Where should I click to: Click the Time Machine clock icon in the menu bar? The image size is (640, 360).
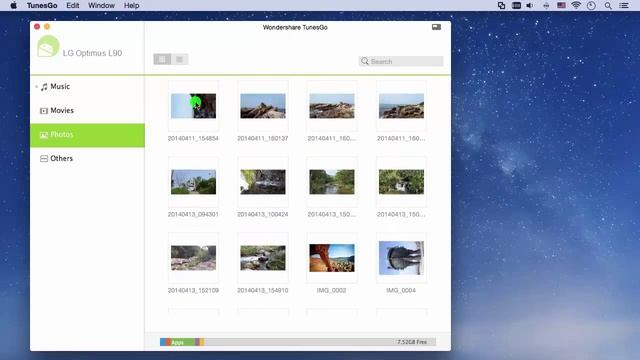[591, 6]
